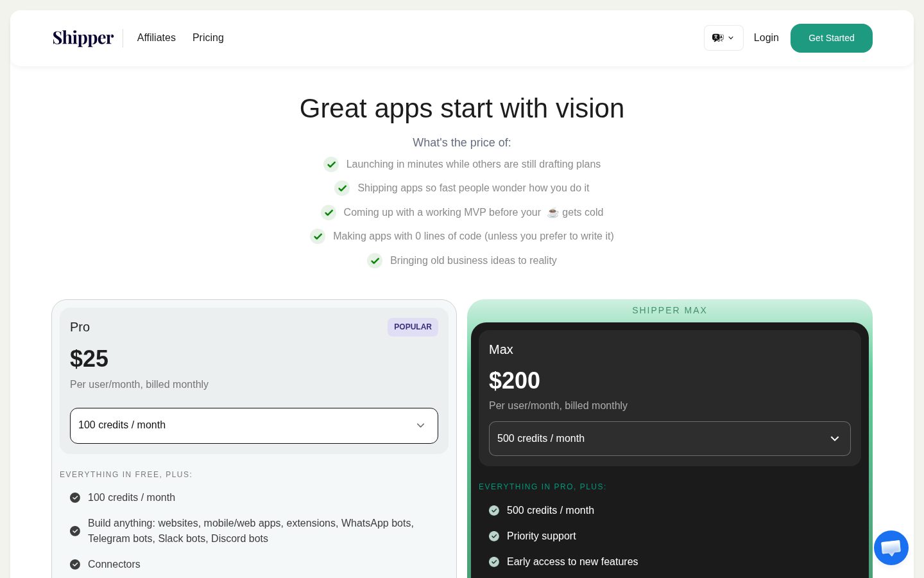This screenshot has height=578, width=924.
Task: Open the Affiliates page
Action: (x=157, y=38)
